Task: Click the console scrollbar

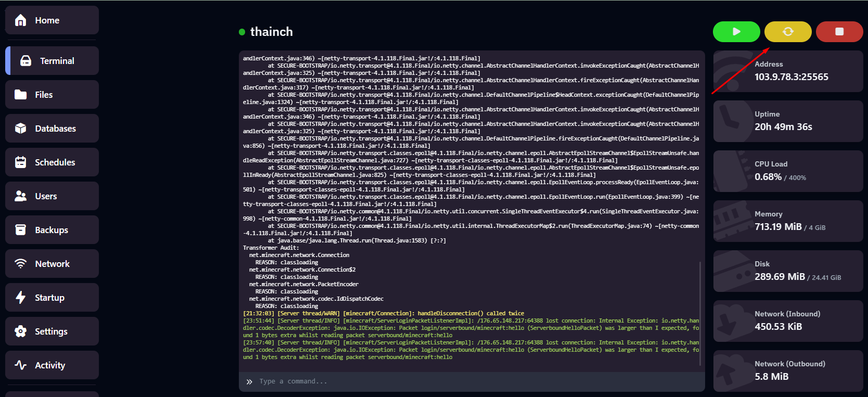Action: pos(700,312)
